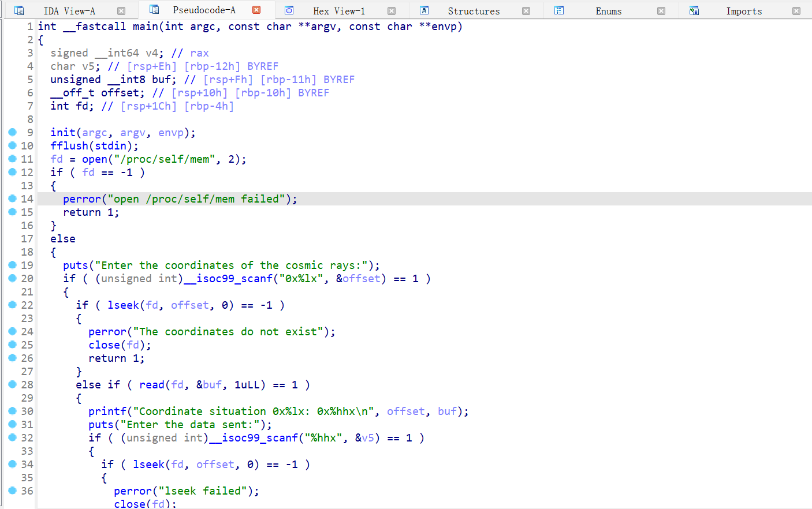This screenshot has height=509, width=812.
Task: Switch to the Enums tab
Action: pyautogui.click(x=609, y=11)
